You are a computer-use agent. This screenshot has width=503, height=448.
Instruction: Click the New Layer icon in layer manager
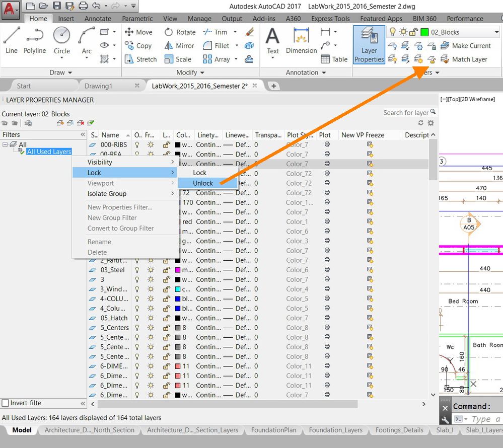[60, 123]
